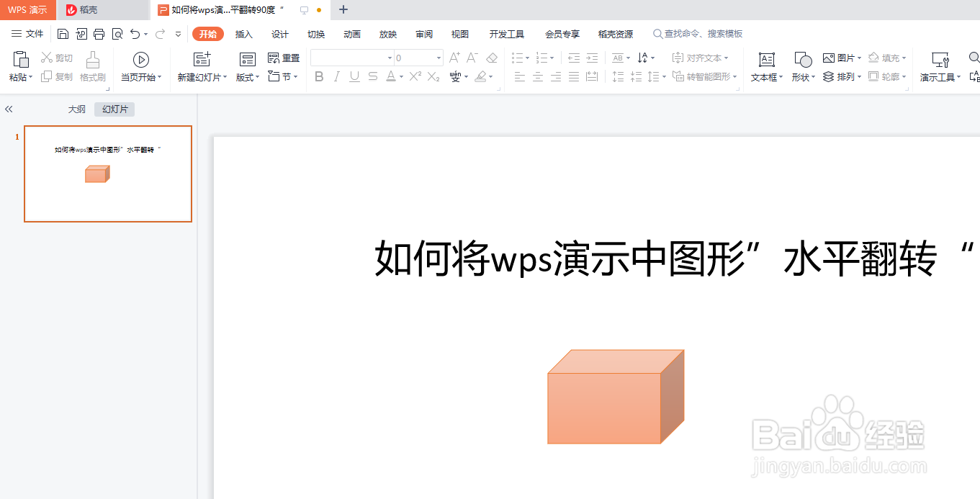The image size is (980, 499).
Task: Decrease the list indent level
Action: coord(574,58)
